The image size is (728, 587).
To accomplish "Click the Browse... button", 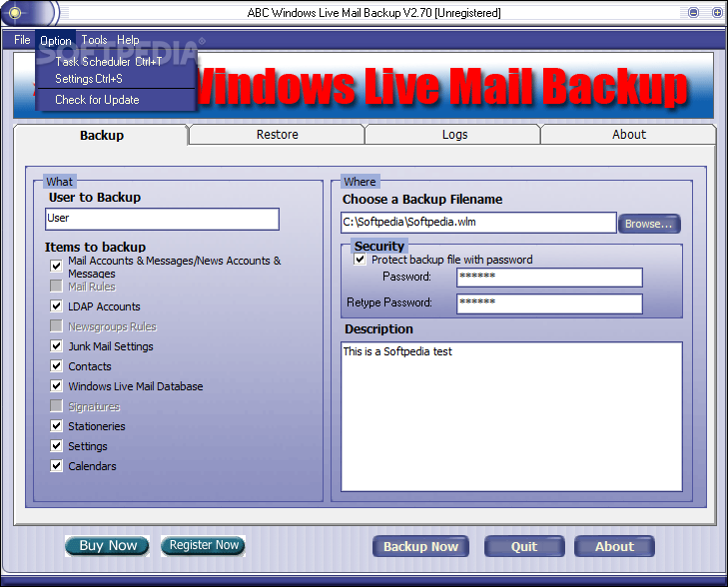I will click(648, 224).
